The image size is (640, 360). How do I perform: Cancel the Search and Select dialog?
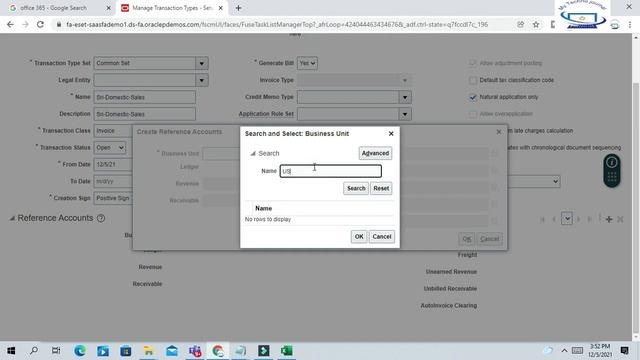[382, 236]
